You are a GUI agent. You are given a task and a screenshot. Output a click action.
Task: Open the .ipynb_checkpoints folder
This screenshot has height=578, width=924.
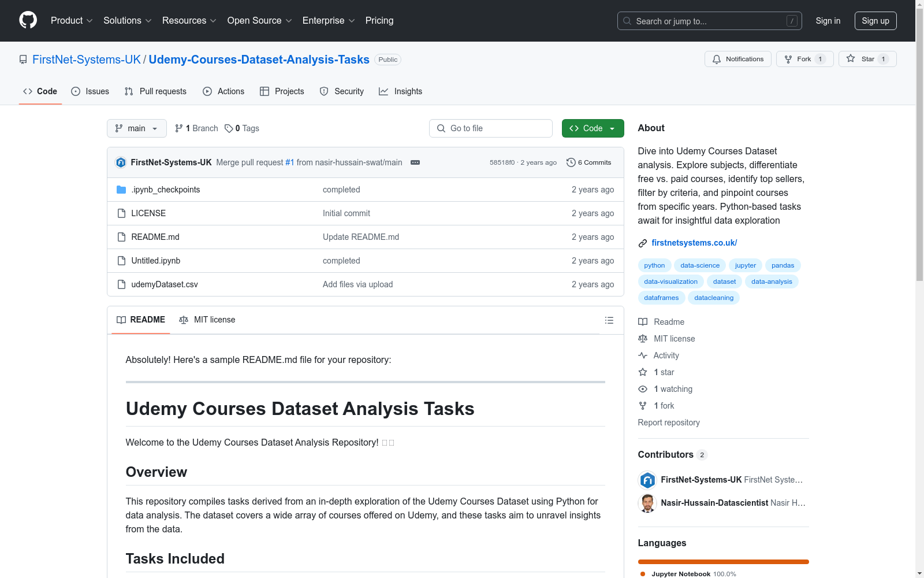pyautogui.click(x=165, y=190)
